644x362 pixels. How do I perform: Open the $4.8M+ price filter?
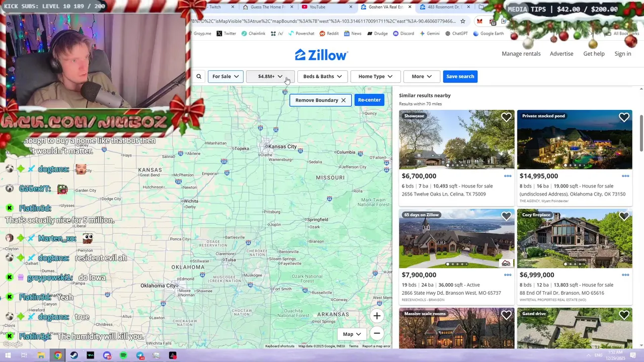click(x=270, y=76)
